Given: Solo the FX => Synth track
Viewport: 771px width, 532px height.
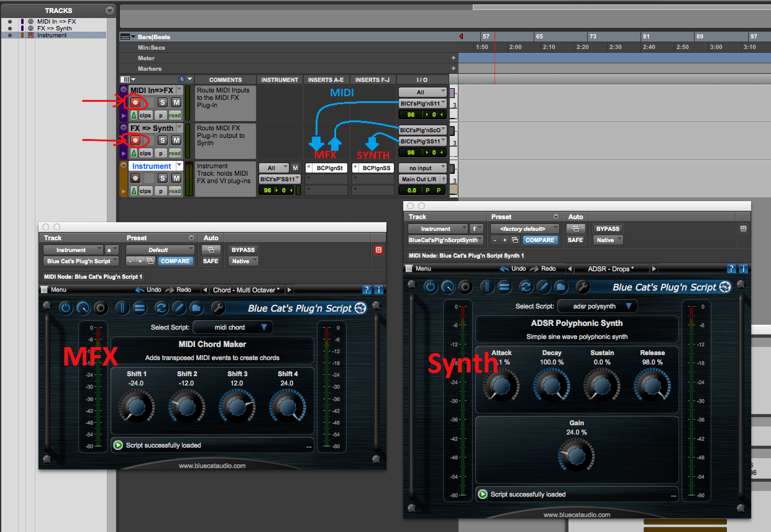Looking at the screenshot, I should click(162, 140).
